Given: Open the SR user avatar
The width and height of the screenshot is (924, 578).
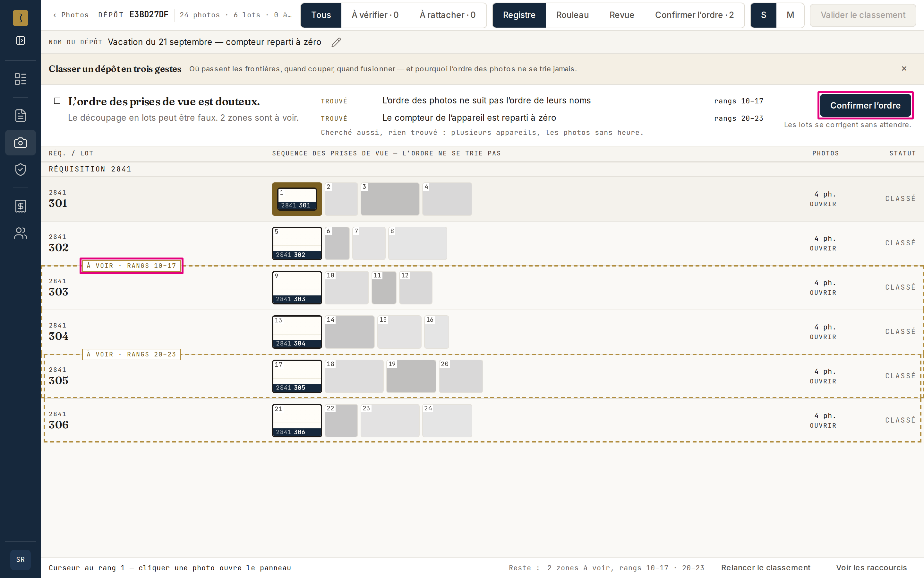Looking at the screenshot, I should [21, 560].
